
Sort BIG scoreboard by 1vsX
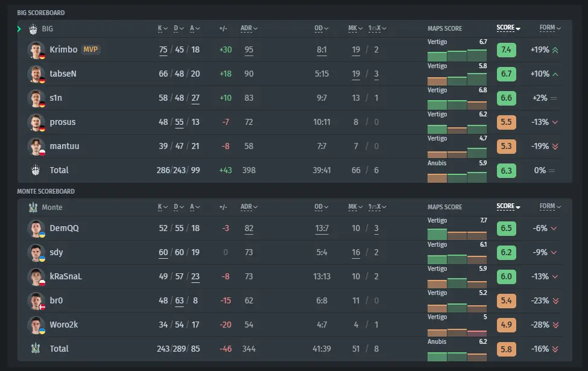377,28
